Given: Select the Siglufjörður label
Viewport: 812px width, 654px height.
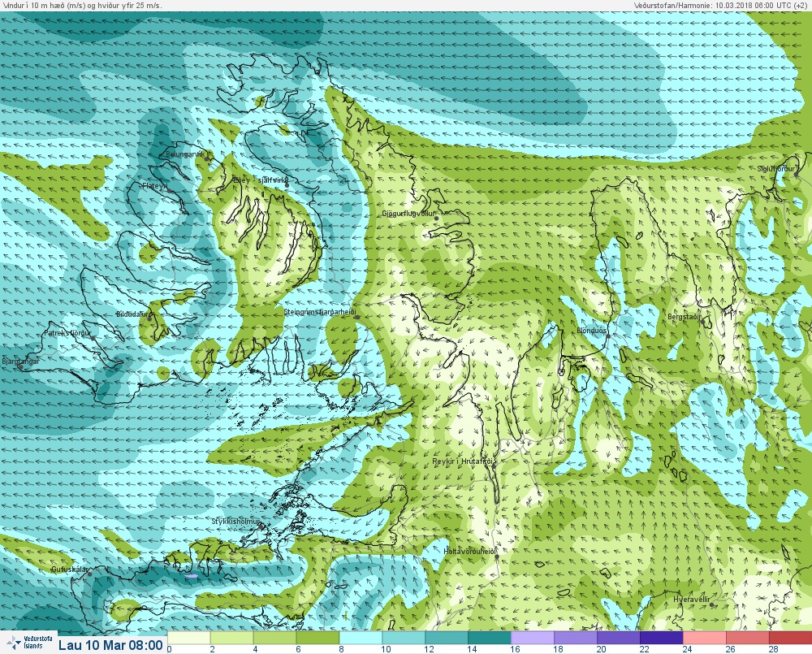Looking at the screenshot, I should tap(775, 169).
